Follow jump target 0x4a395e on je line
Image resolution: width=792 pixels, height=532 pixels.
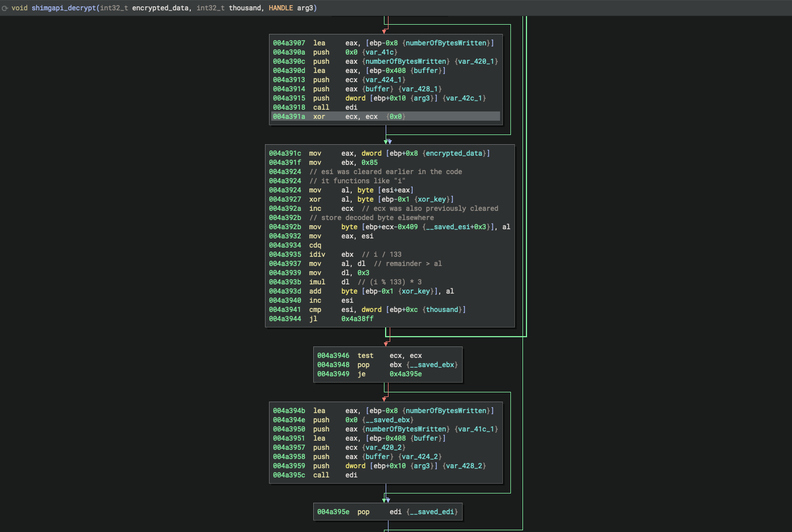(x=406, y=374)
